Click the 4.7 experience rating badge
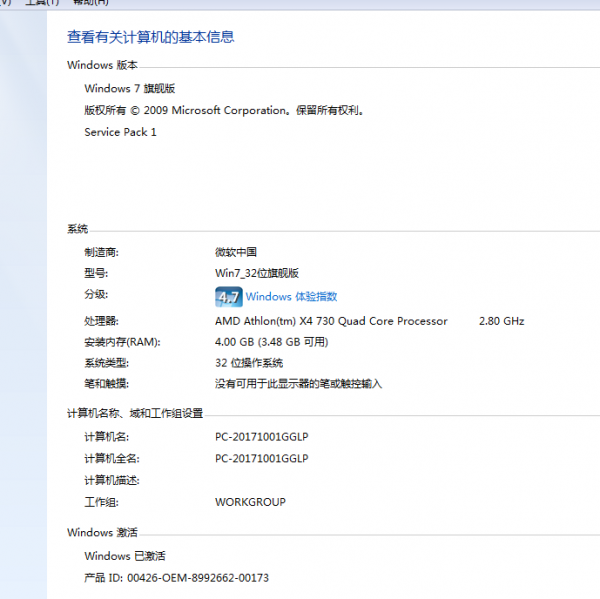 229,297
